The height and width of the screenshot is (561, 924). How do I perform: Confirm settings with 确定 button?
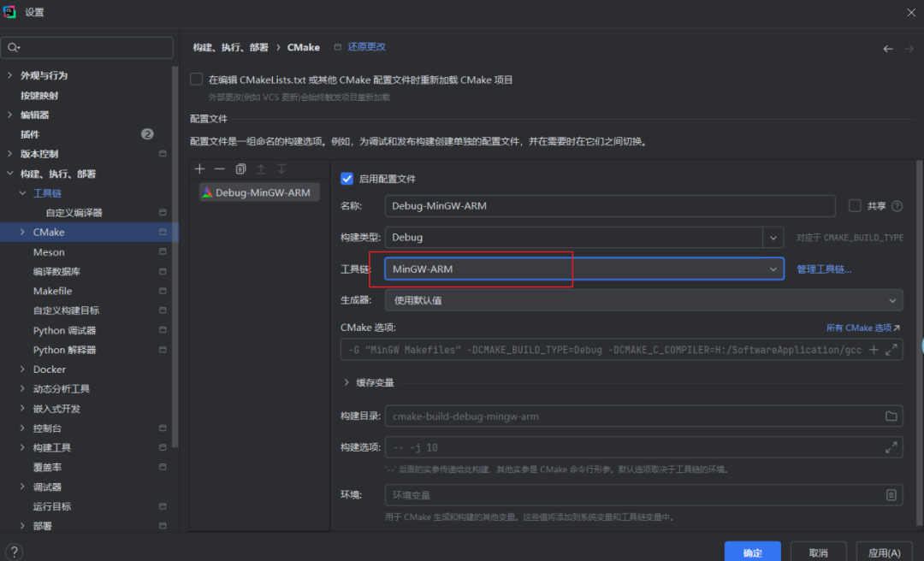click(752, 552)
